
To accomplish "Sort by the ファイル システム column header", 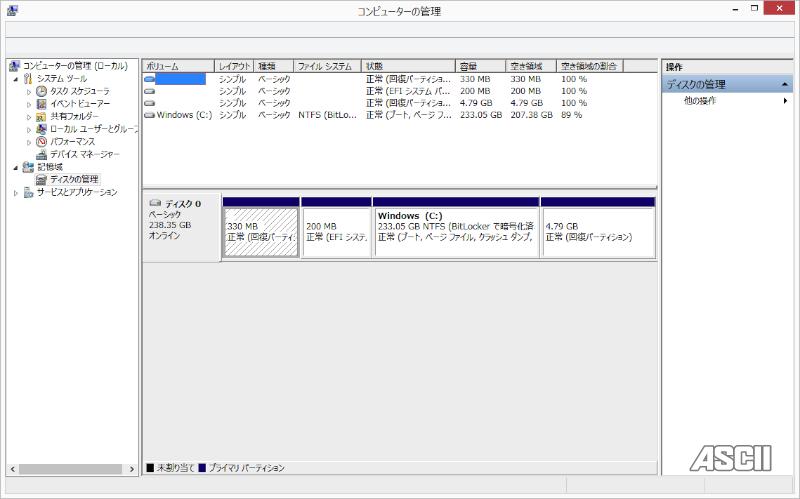I will tap(328, 66).
